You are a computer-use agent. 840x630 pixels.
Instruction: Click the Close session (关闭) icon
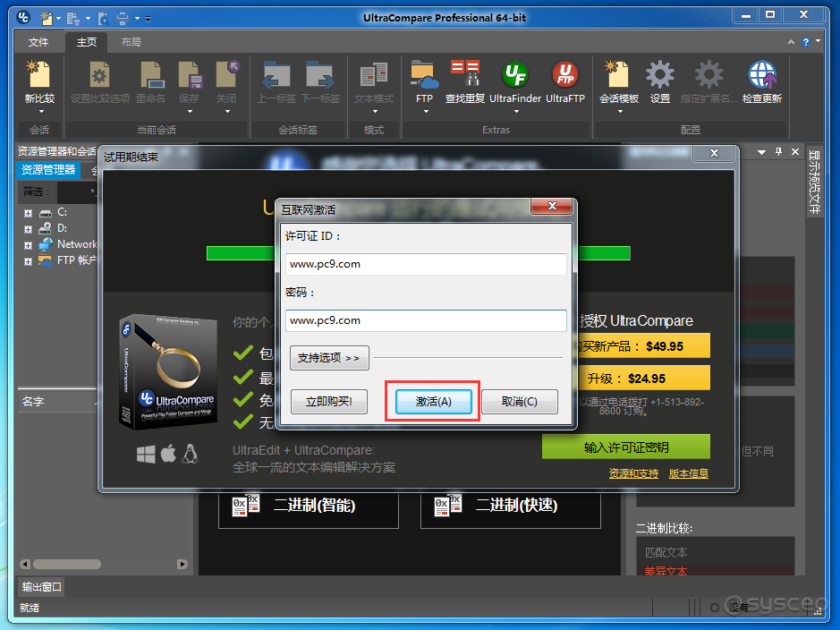pyautogui.click(x=226, y=75)
